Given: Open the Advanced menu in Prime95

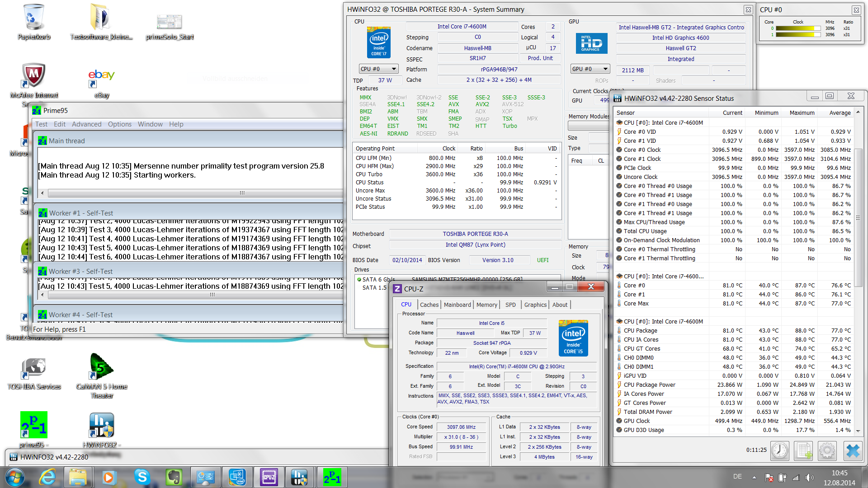Looking at the screenshot, I should 86,124.
